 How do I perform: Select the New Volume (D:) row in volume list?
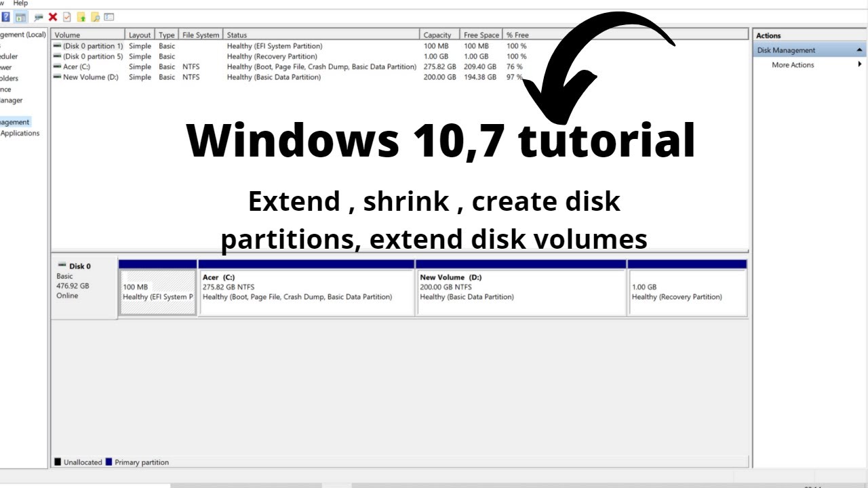coord(290,77)
